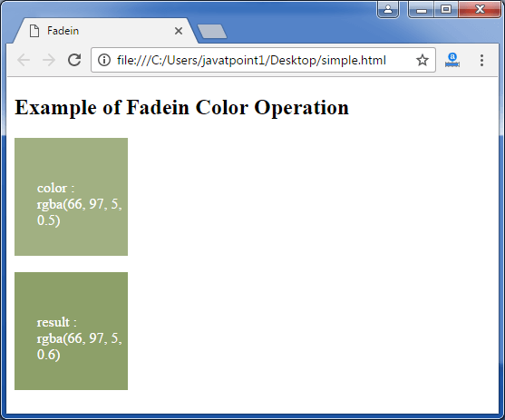The height and width of the screenshot is (420, 505).
Task: Bookmark this page with star icon
Action: (x=422, y=60)
